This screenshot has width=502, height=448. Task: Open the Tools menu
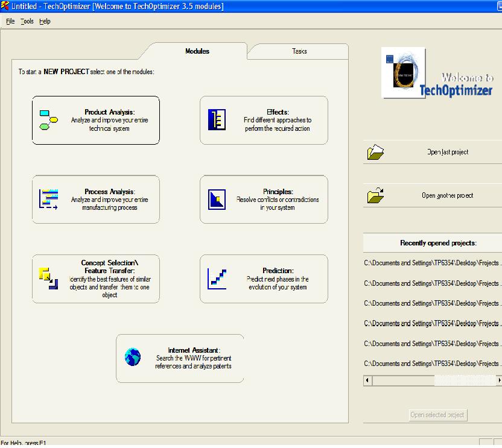[27, 22]
